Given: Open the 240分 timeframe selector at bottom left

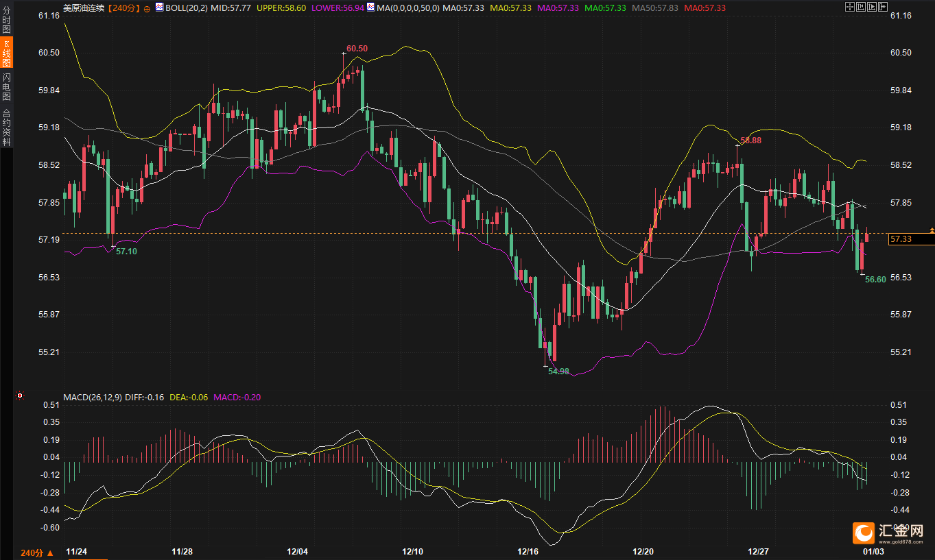Looking at the screenshot, I should click(x=36, y=552).
